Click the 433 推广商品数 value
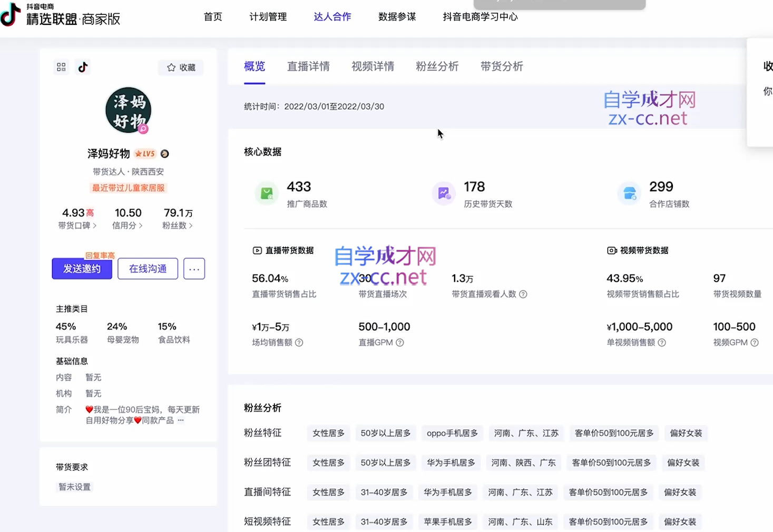This screenshot has height=532, width=773. coord(299,187)
